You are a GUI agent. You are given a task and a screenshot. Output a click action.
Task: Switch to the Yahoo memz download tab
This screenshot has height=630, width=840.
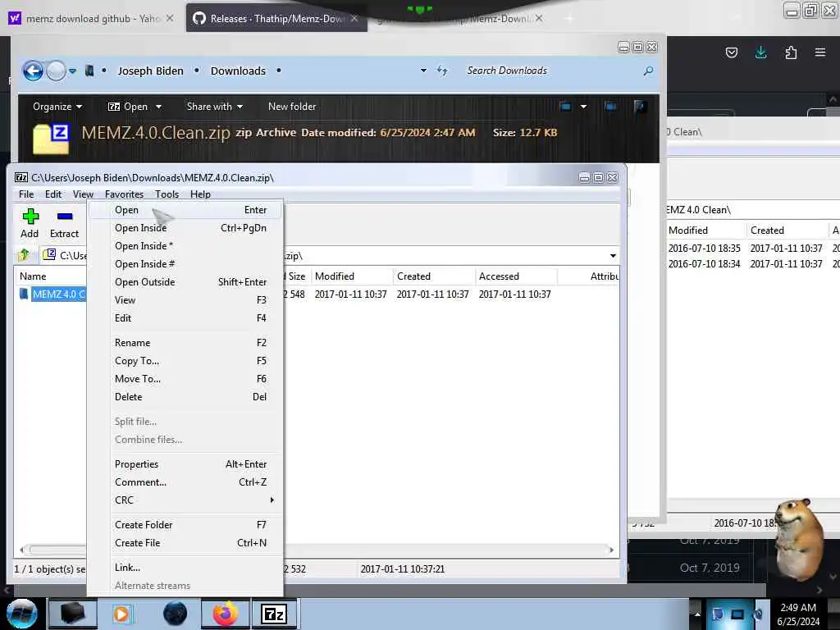91,18
